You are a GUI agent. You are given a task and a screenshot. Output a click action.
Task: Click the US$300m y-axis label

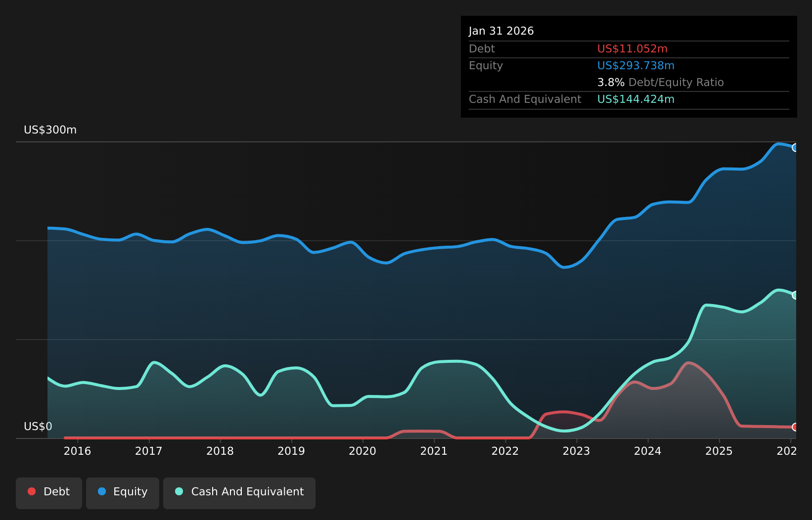click(50, 130)
